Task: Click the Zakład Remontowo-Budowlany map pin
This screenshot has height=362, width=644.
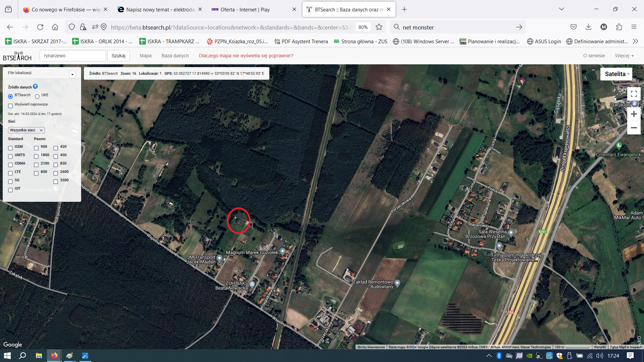Action: point(397,283)
